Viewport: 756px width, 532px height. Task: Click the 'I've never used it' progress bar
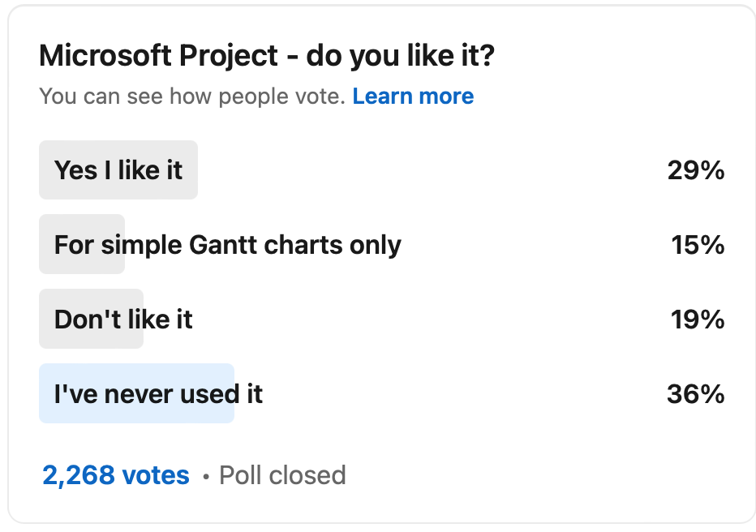(136, 393)
